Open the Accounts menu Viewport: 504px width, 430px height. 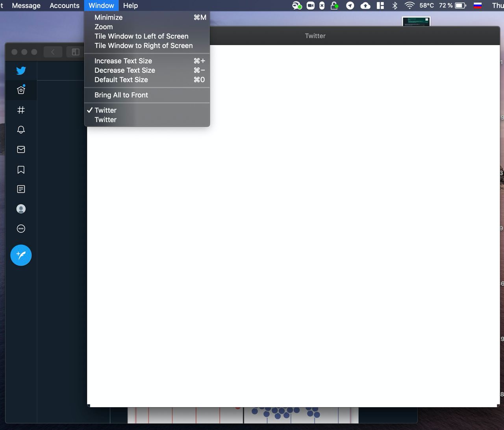point(65,6)
